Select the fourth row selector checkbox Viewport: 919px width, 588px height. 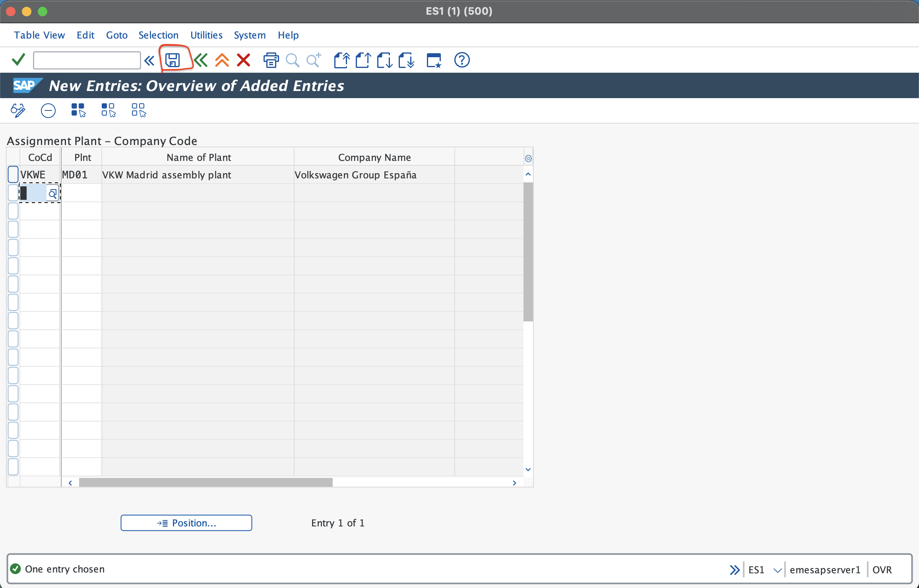pos(13,230)
